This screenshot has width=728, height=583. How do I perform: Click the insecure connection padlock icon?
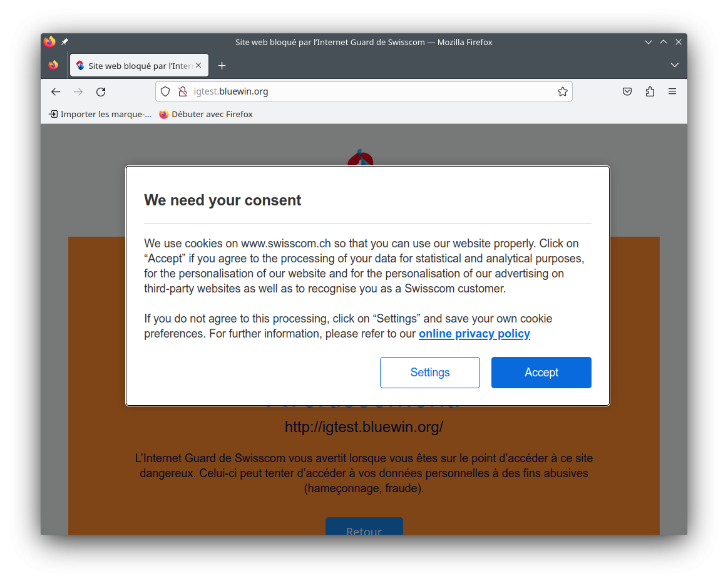(183, 91)
